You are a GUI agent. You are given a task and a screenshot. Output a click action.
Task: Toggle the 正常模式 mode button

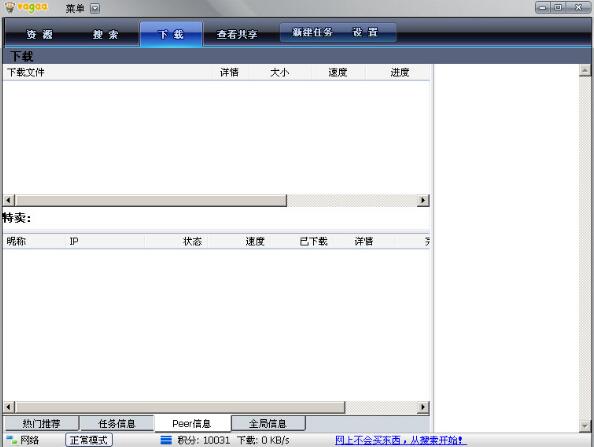(x=89, y=440)
